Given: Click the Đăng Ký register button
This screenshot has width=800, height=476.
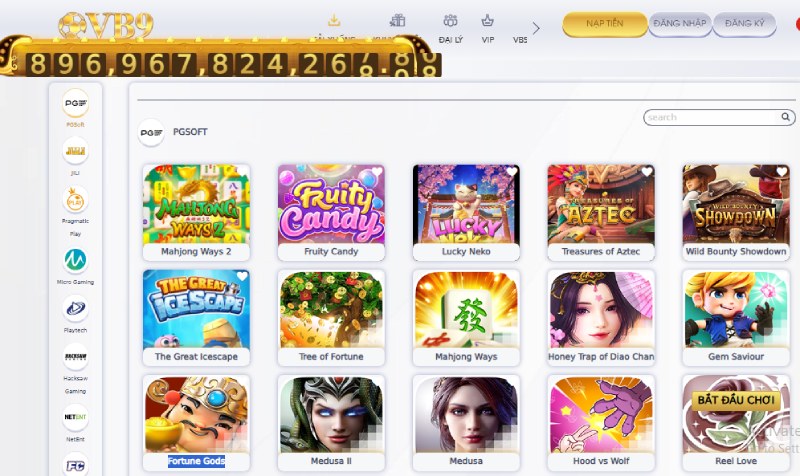Looking at the screenshot, I should pos(744,23).
